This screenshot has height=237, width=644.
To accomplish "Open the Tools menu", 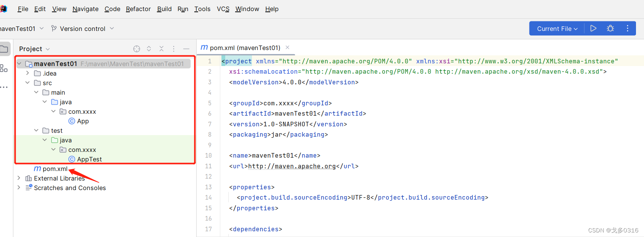I will (202, 9).
